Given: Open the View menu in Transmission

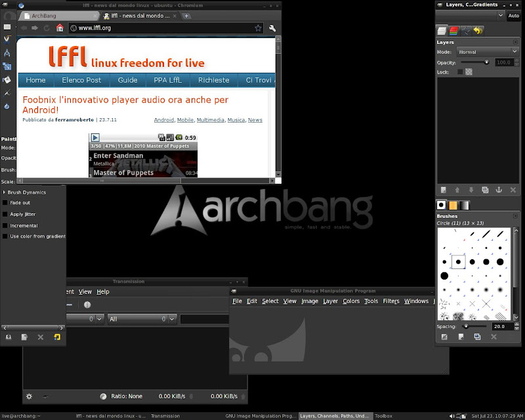Looking at the screenshot, I should click(x=85, y=292).
